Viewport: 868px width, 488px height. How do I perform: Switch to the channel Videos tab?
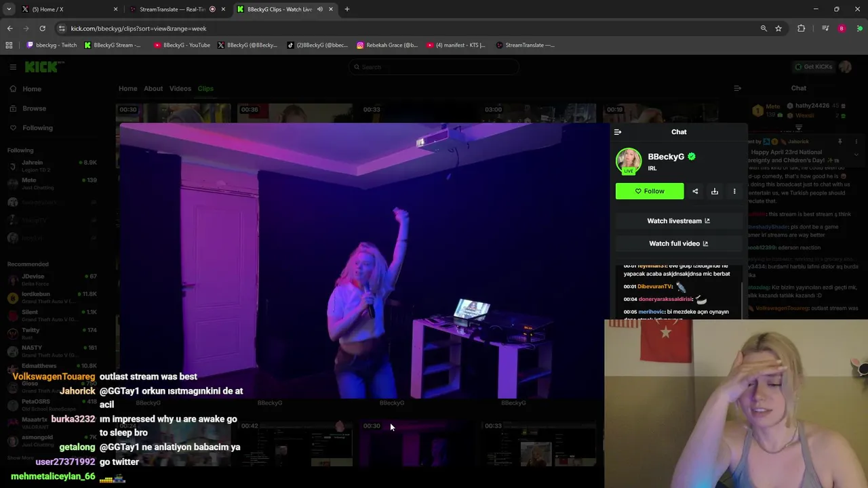(180, 89)
